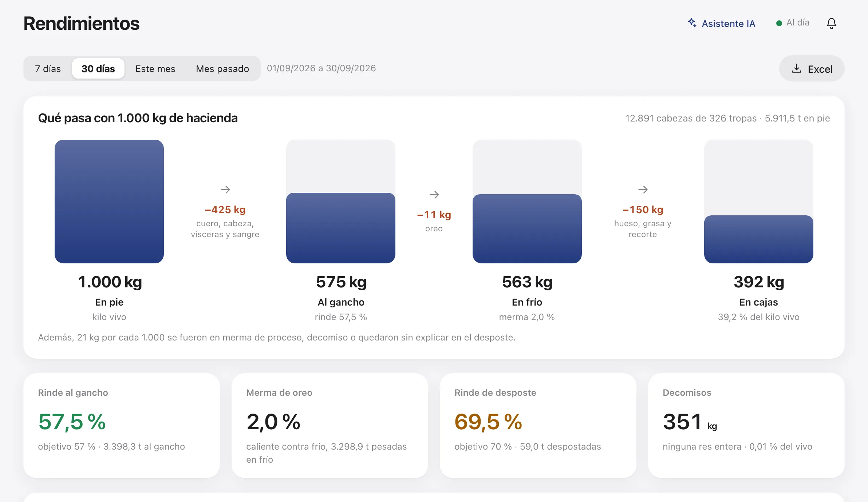Click the arrow above −425 kg
868x502 pixels.
coord(225,190)
